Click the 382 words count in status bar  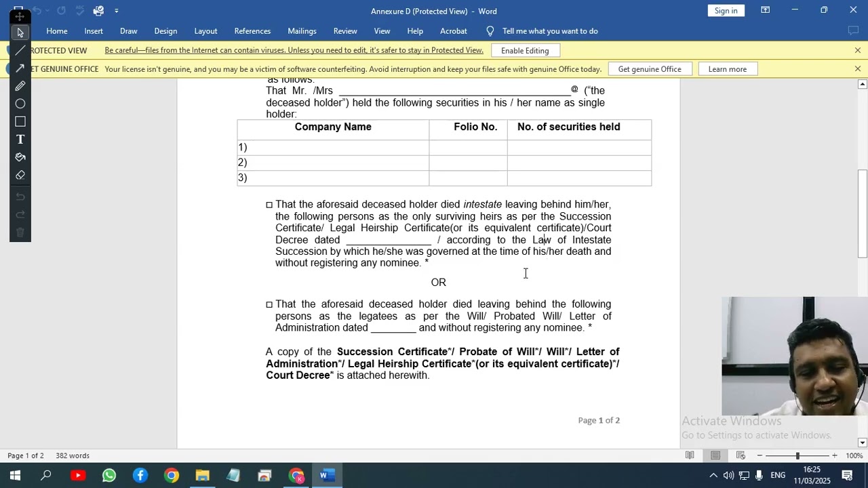pyautogui.click(x=73, y=455)
